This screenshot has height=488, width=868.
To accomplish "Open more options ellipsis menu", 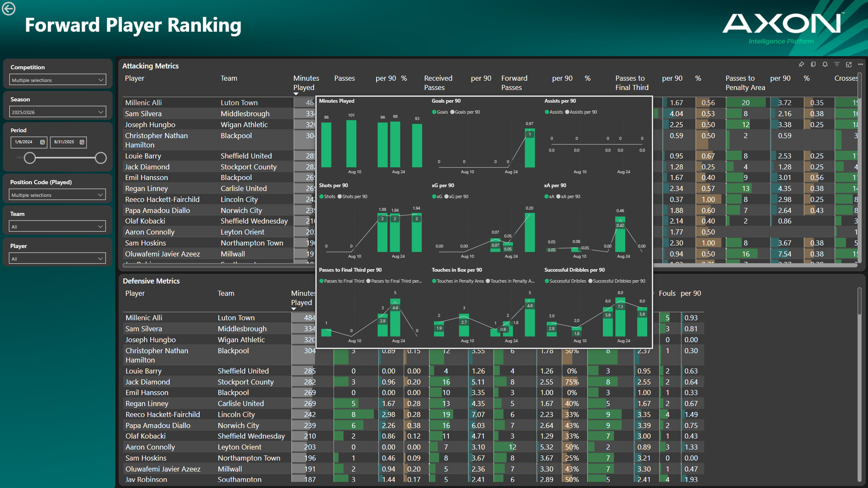I will pos(860,64).
